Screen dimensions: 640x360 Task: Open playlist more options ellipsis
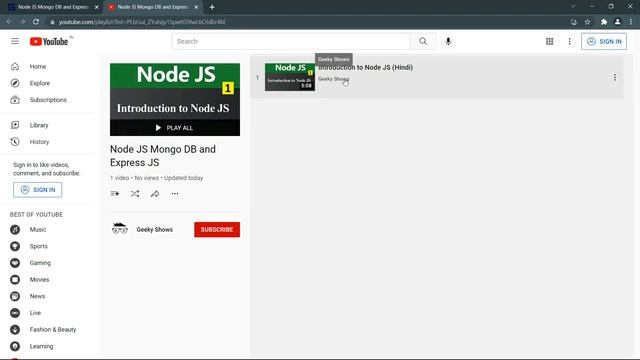coord(175,193)
